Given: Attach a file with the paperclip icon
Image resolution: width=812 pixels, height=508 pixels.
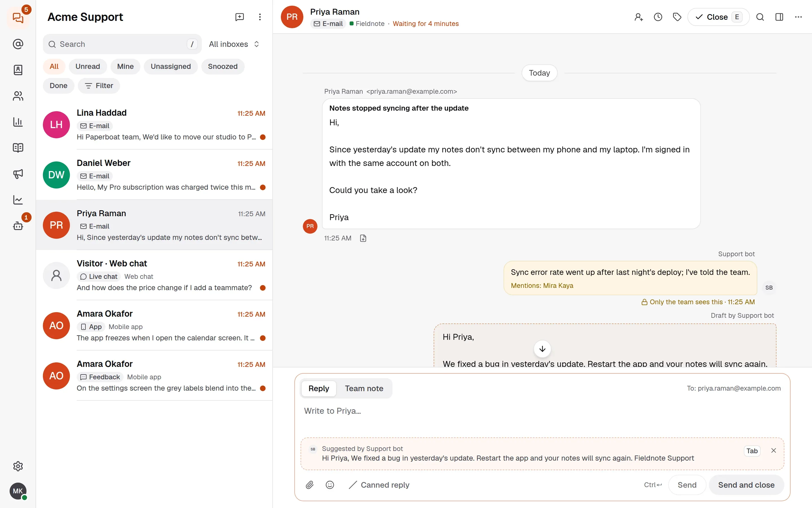Looking at the screenshot, I should (310, 485).
